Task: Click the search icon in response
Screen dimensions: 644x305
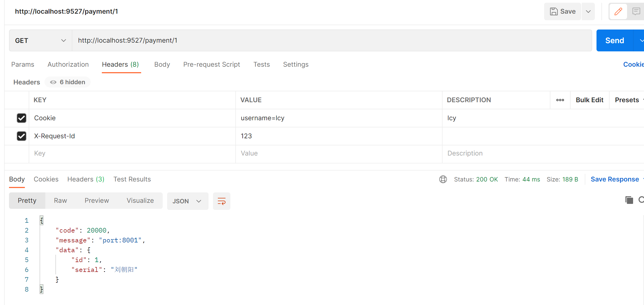Action: click(x=641, y=200)
